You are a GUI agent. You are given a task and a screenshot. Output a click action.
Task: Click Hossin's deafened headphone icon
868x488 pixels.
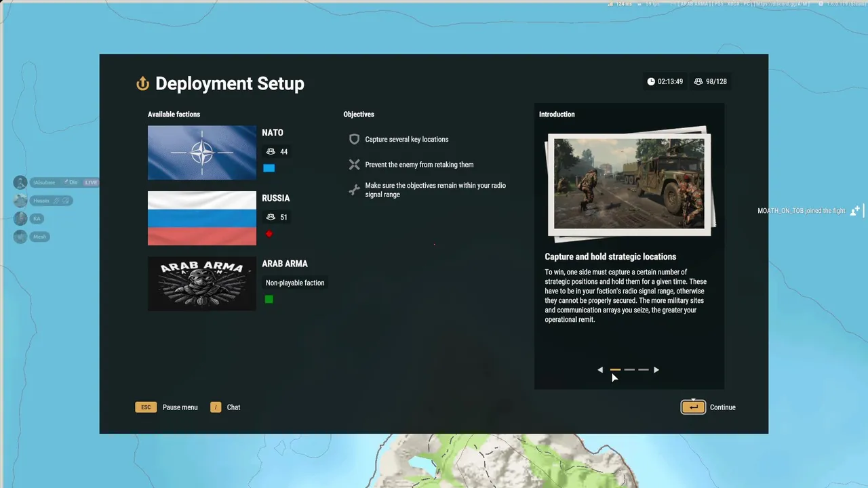click(66, 201)
